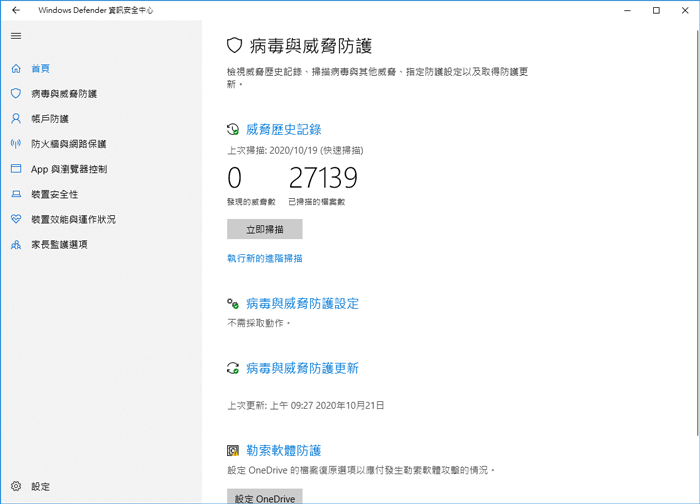Click the protection updates refresh icon

coord(233,368)
